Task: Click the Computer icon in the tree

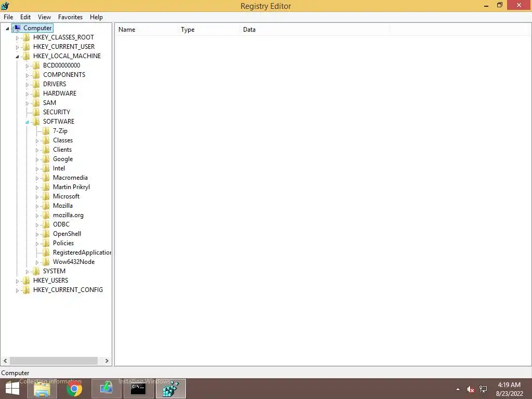Action: click(x=17, y=28)
